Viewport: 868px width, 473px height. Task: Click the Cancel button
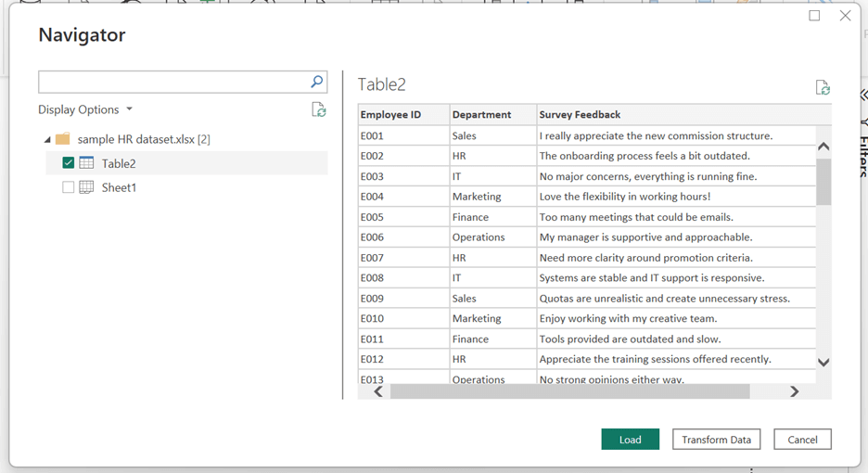pyautogui.click(x=802, y=440)
